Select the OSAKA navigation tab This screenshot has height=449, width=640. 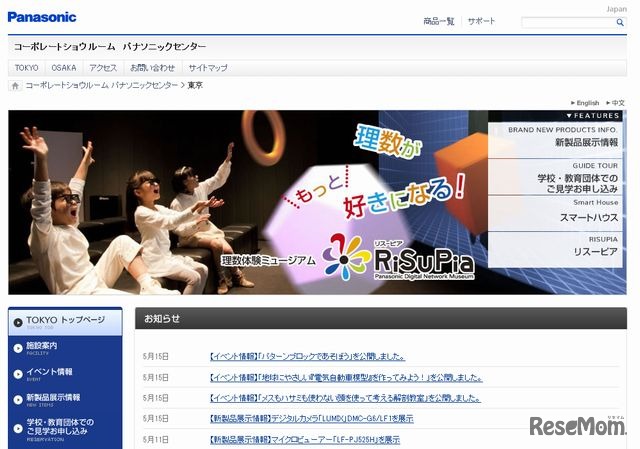[x=64, y=68]
